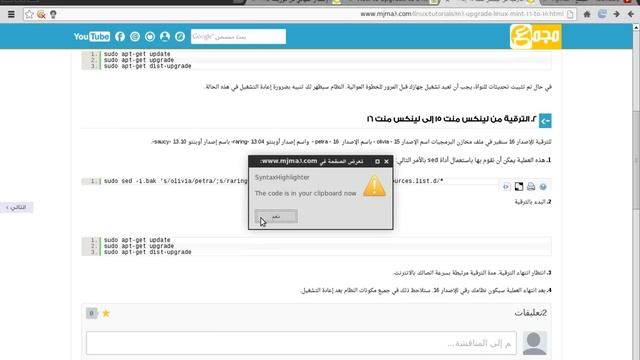Close the SyntaxHighlighter alert dialog
The width and height of the screenshot is (640, 360).
click(x=386, y=162)
